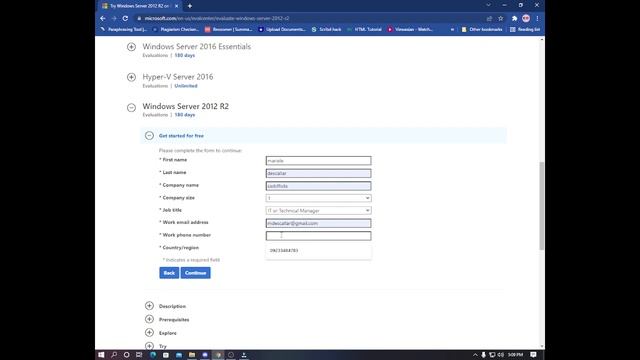Open the HTML Tutorial bookmark

click(364, 29)
